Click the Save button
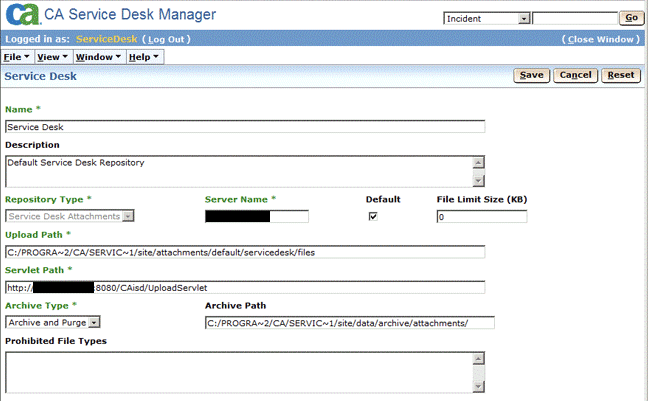 531,75
